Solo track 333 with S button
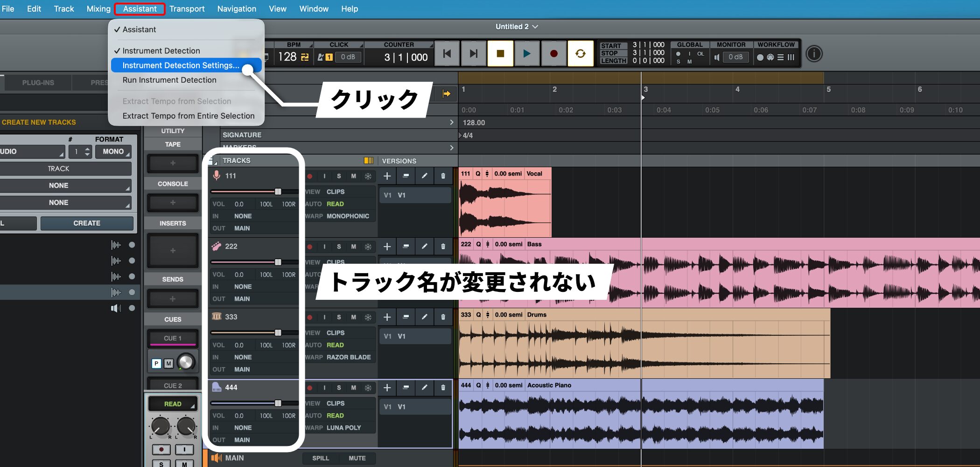 (339, 317)
